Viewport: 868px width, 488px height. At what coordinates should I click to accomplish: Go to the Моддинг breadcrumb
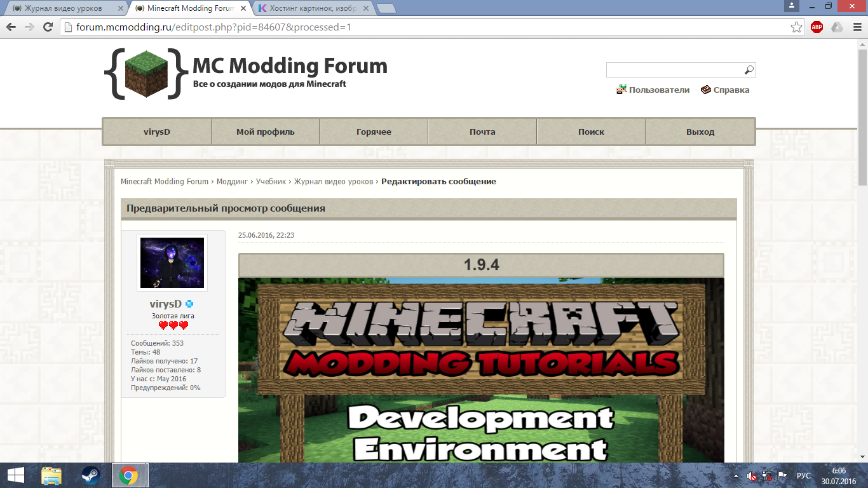232,182
